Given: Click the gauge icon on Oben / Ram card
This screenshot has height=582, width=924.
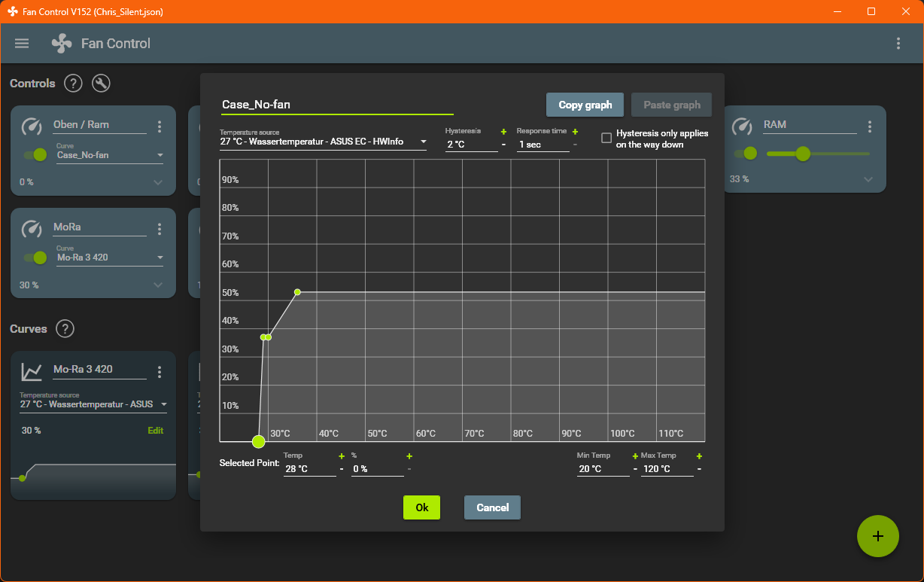Looking at the screenshot, I should [32, 126].
